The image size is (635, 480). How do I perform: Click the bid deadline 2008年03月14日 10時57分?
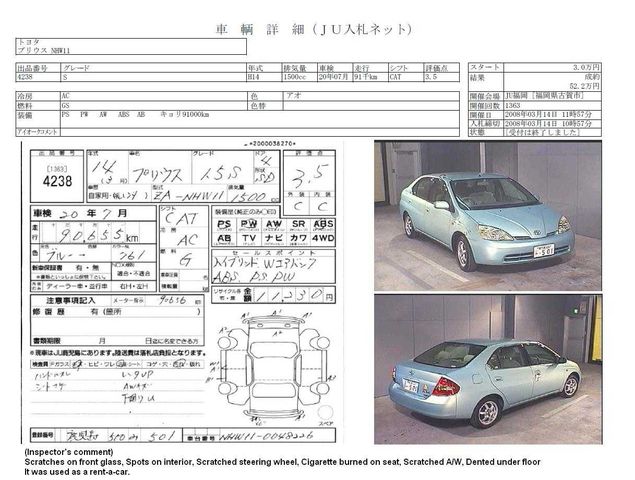coord(548,124)
